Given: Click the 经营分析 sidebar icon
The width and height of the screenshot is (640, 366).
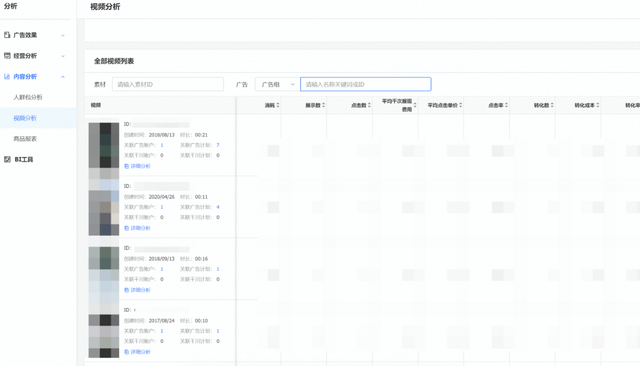Looking at the screenshot, I should tap(7, 56).
